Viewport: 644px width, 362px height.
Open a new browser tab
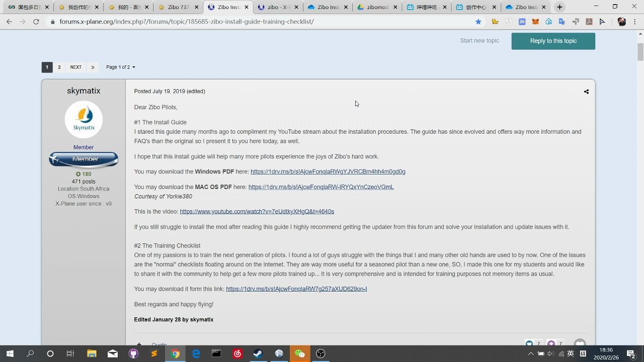pyautogui.click(x=559, y=7)
